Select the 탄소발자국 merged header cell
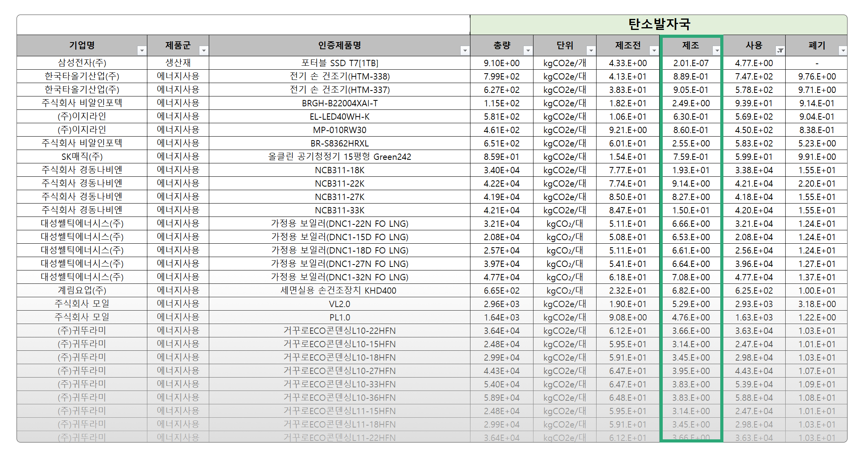This screenshot has height=461, width=868. [659, 24]
